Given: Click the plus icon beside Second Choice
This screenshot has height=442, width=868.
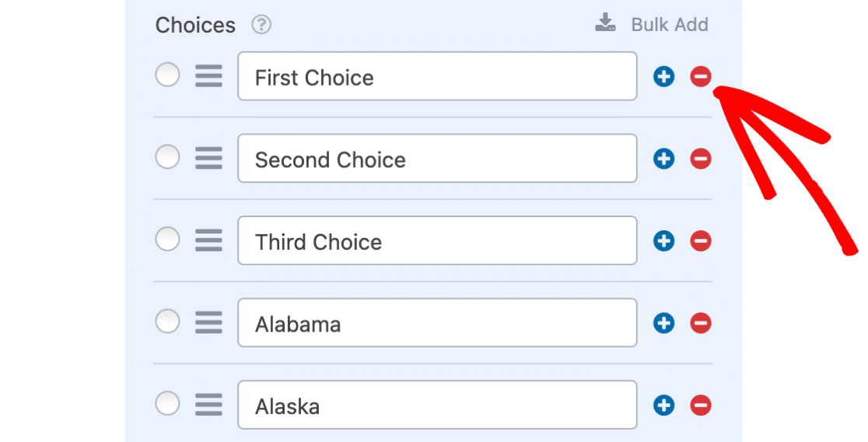Looking at the screenshot, I should (663, 159).
